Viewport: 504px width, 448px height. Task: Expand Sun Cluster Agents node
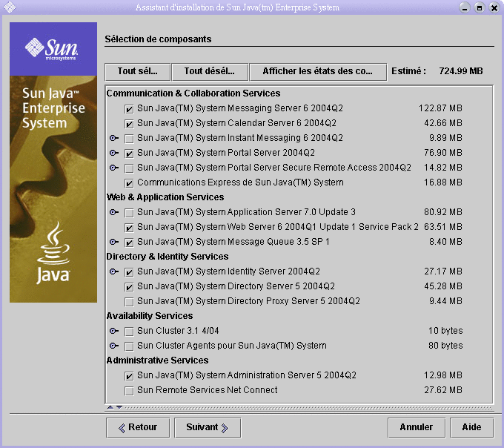114,346
